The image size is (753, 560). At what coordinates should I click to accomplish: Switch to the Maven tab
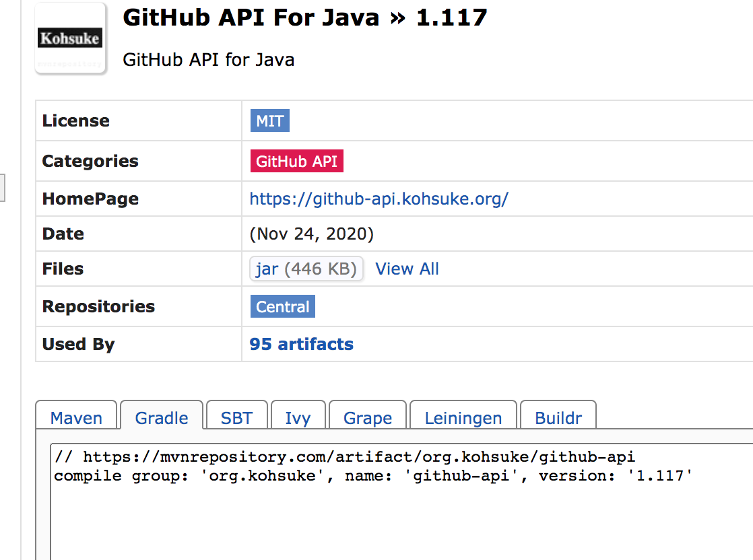click(x=76, y=417)
